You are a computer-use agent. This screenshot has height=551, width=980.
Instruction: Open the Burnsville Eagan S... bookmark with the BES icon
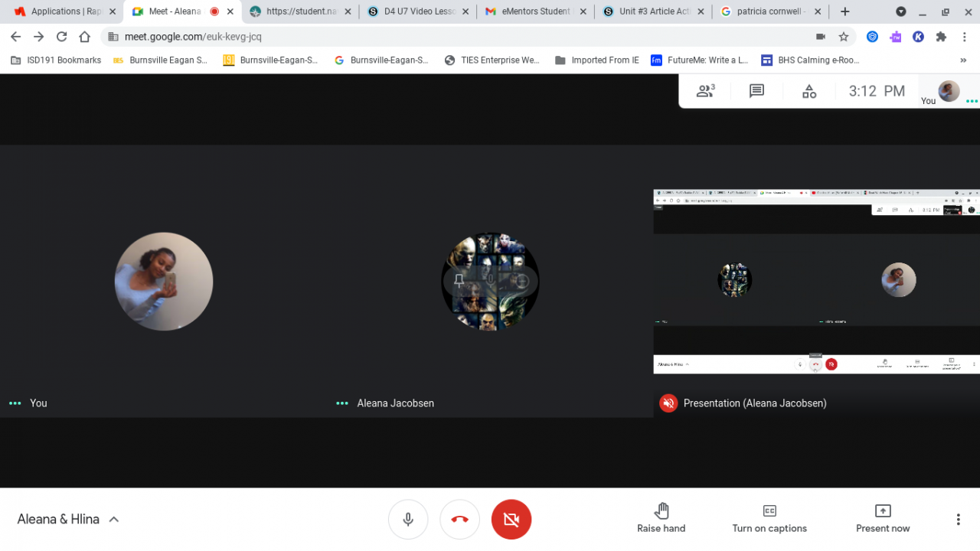(x=160, y=60)
